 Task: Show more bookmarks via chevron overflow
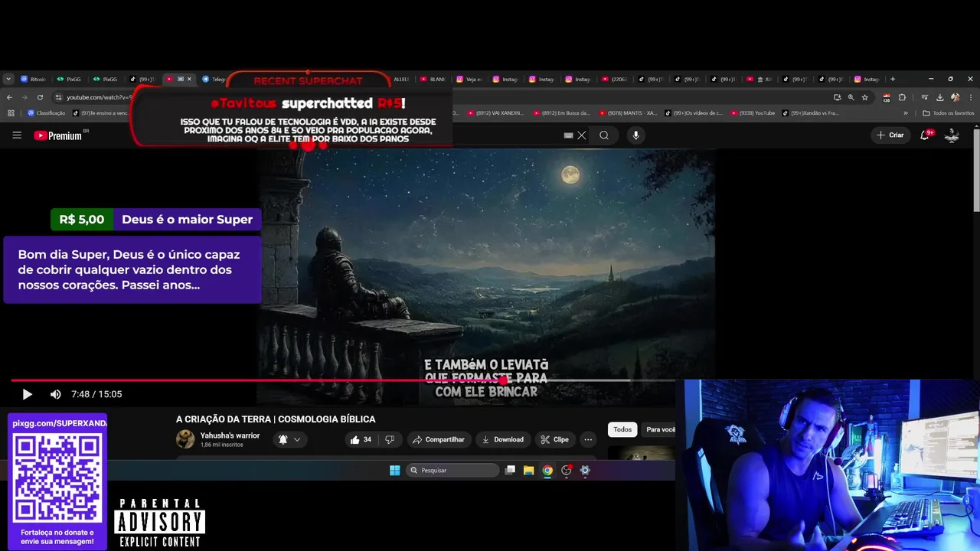pyautogui.click(x=906, y=113)
